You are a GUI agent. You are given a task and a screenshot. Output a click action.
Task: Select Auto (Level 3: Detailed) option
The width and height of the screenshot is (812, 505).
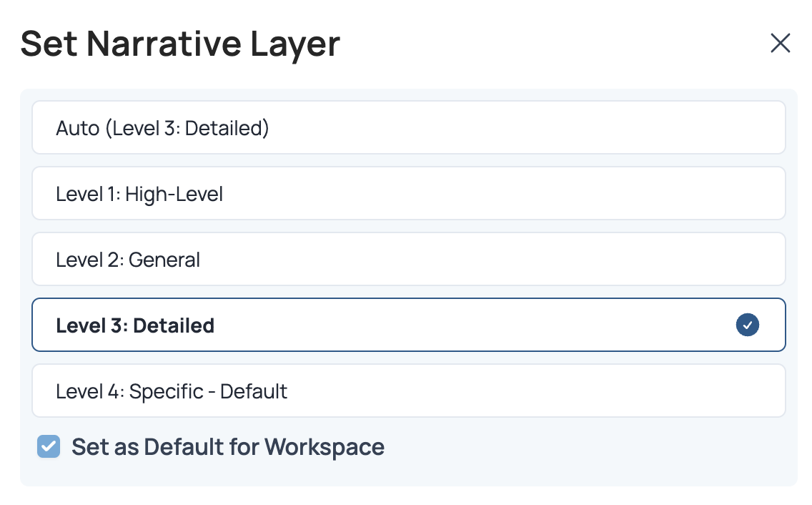click(x=408, y=128)
